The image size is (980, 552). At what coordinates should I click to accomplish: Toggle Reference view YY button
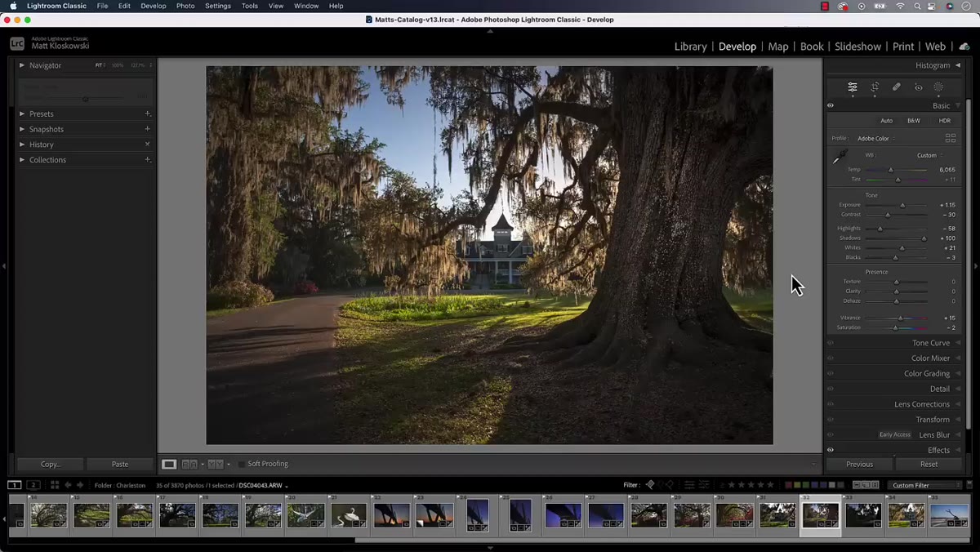click(x=216, y=464)
